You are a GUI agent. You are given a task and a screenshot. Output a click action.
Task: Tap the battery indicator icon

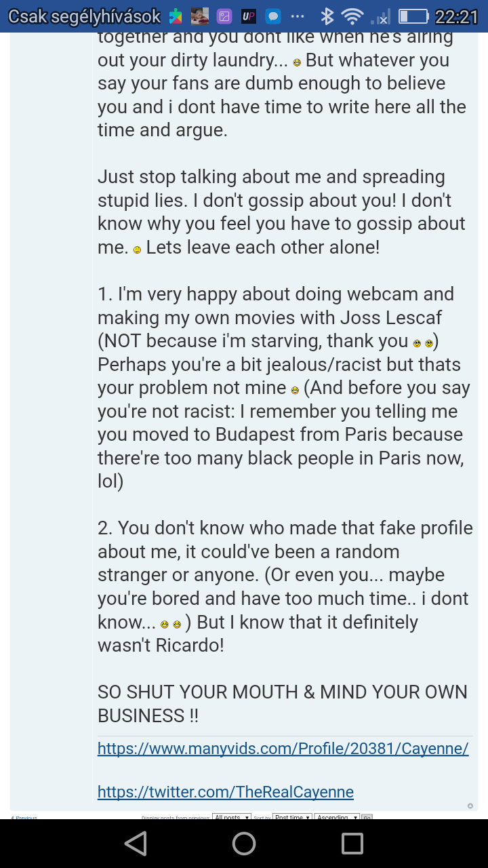point(413,16)
